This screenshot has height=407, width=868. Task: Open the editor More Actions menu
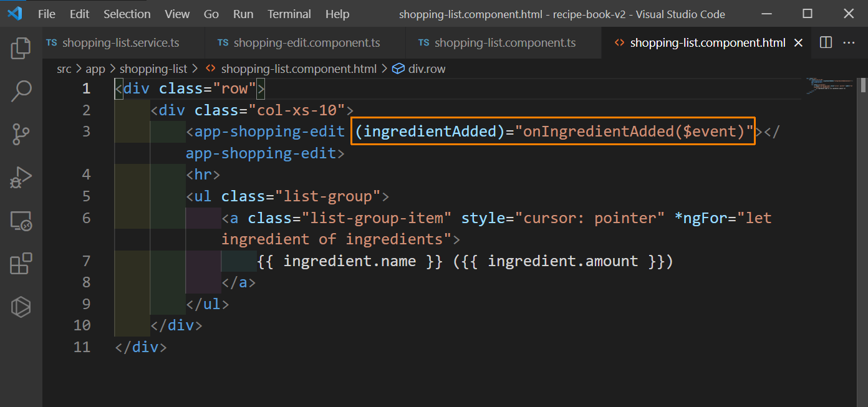[x=849, y=42]
